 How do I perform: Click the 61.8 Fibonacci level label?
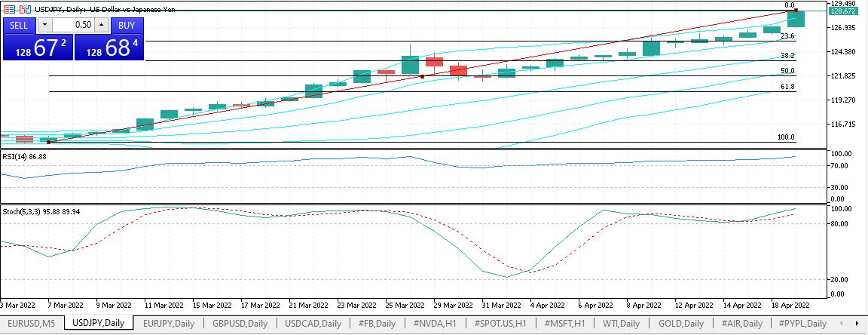[787, 87]
